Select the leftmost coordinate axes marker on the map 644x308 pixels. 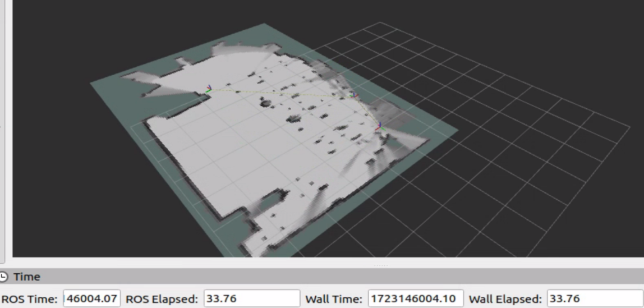[x=208, y=89]
